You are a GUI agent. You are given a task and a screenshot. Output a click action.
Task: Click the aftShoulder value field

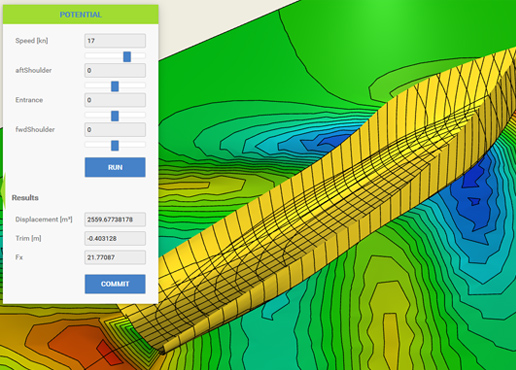tap(115, 70)
